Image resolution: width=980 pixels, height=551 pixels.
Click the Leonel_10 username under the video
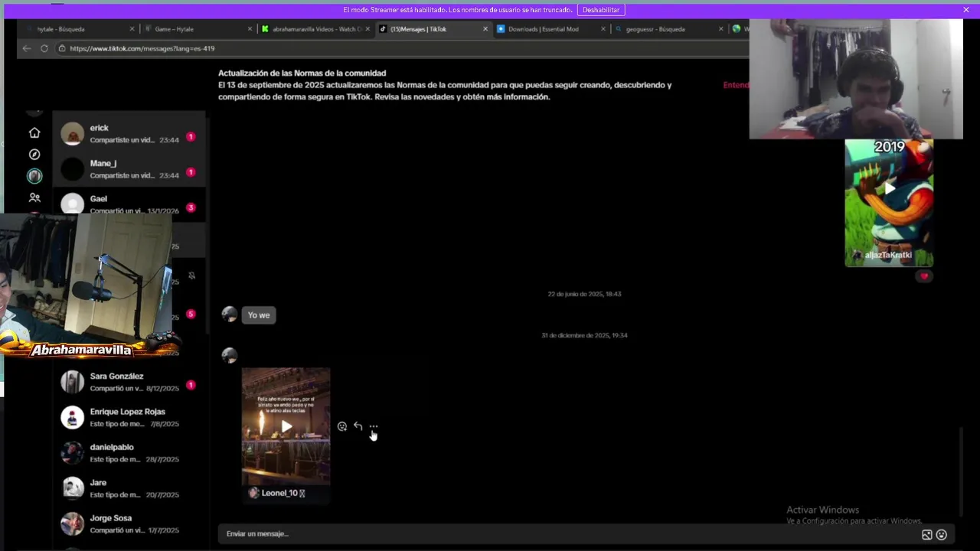pos(283,493)
